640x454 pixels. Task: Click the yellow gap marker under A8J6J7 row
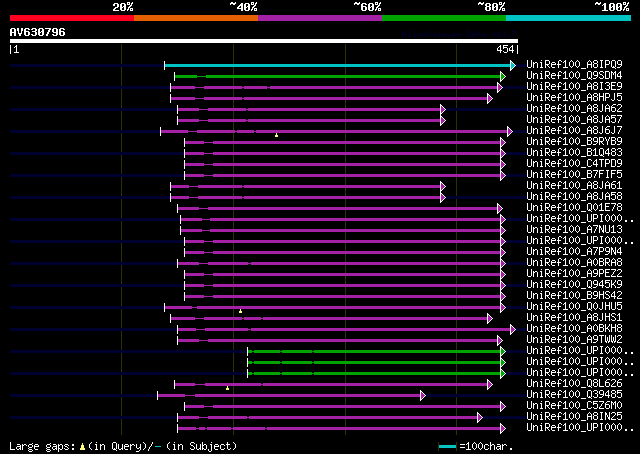(276, 135)
